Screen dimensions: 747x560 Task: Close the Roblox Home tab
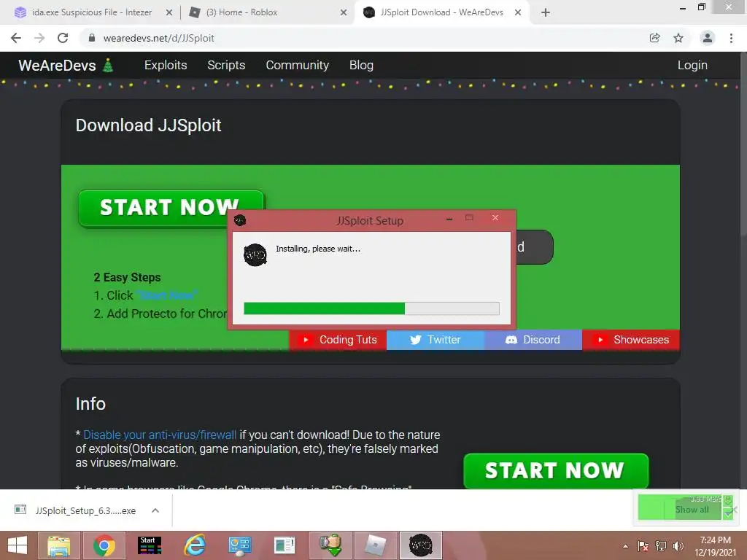point(344,13)
